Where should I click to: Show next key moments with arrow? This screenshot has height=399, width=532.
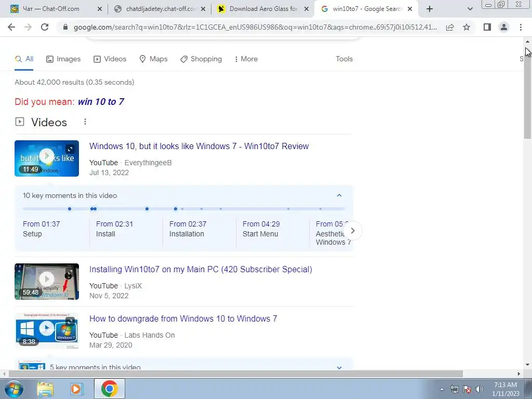click(353, 231)
